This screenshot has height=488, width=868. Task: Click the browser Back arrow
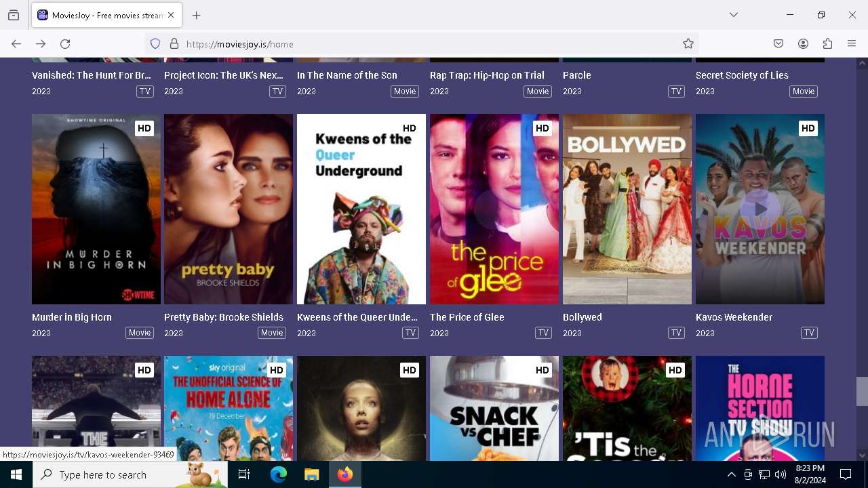pyautogui.click(x=16, y=44)
